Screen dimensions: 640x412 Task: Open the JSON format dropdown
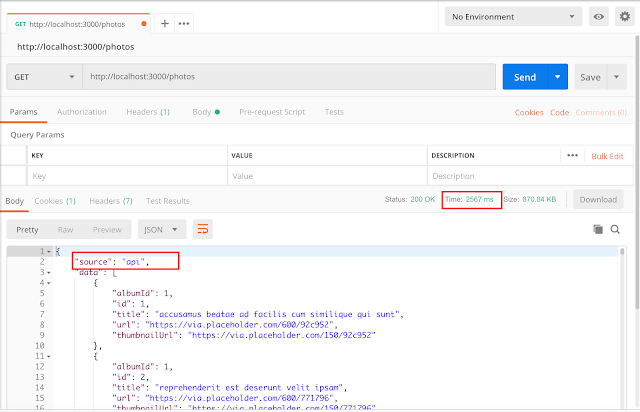(162, 229)
